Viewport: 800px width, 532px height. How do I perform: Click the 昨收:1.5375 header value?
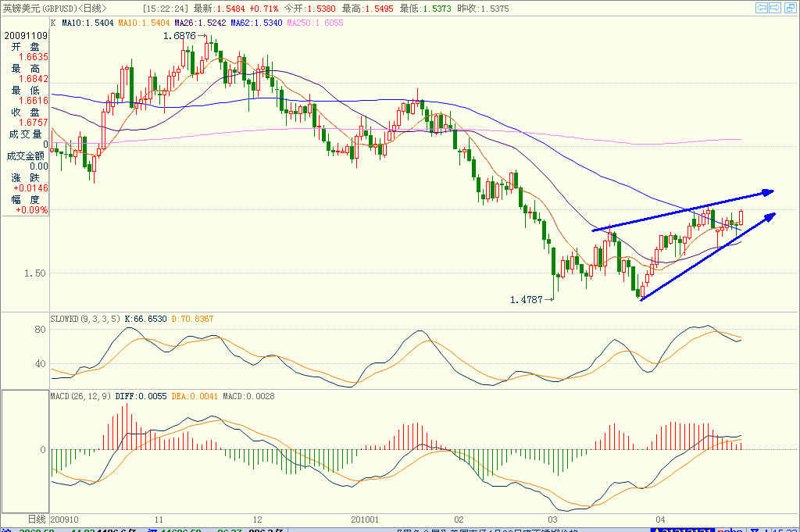point(483,8)
